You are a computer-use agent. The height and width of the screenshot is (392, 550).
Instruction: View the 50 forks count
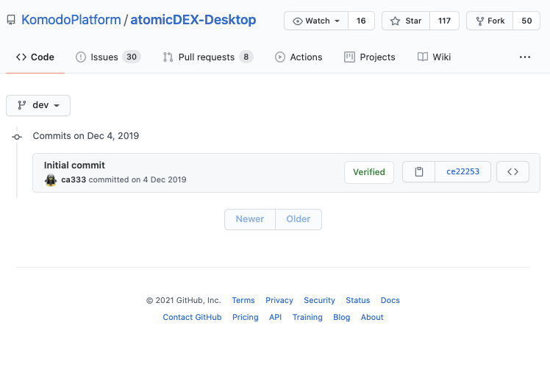click(x=526, y=21)
